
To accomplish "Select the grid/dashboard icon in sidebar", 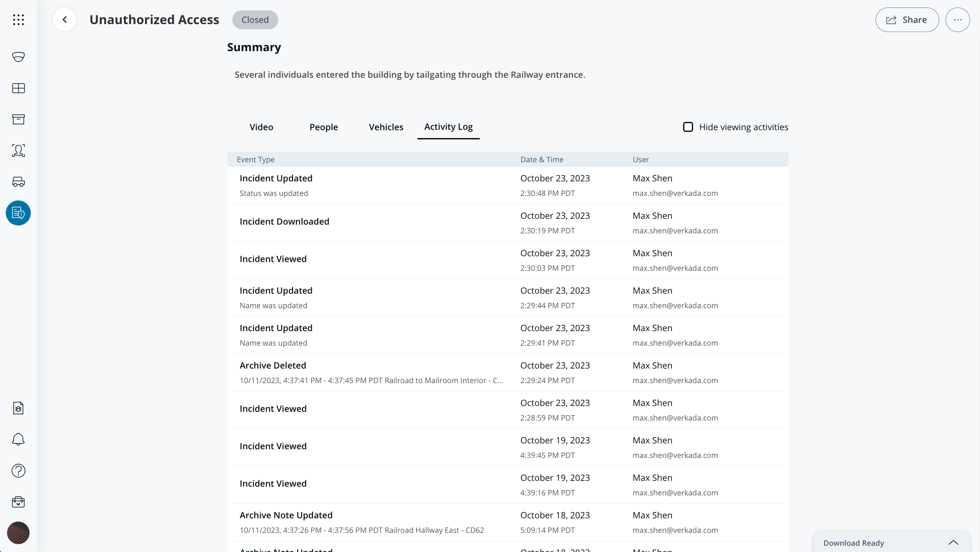I will click(18, 87).
